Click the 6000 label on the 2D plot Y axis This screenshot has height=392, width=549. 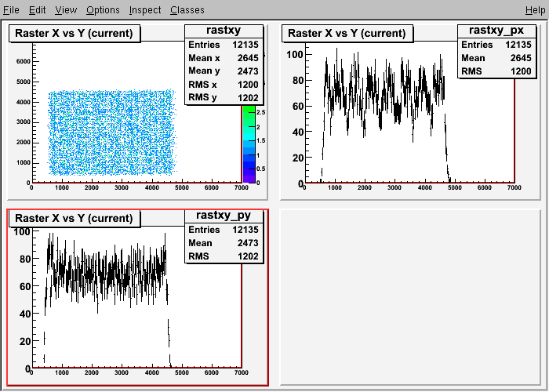pyautogui.click(x=24, y=61)
